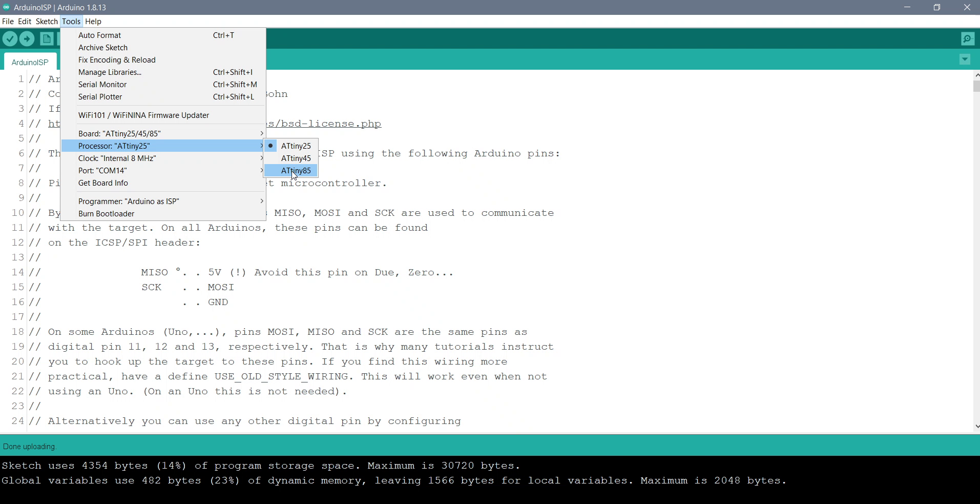The height and width of the screenshot is (504, 980).
Task: Open the tab options dropdown arrow
Action: coord(965,59)
